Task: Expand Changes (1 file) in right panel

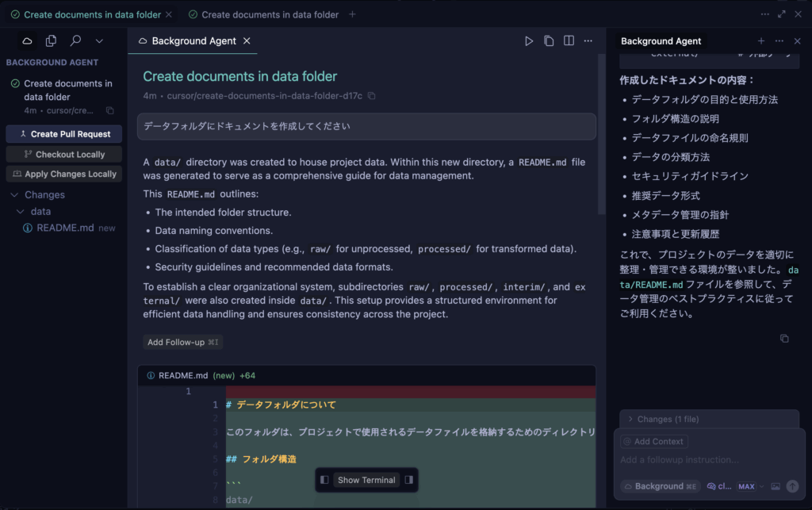Action: pos(710,420)
